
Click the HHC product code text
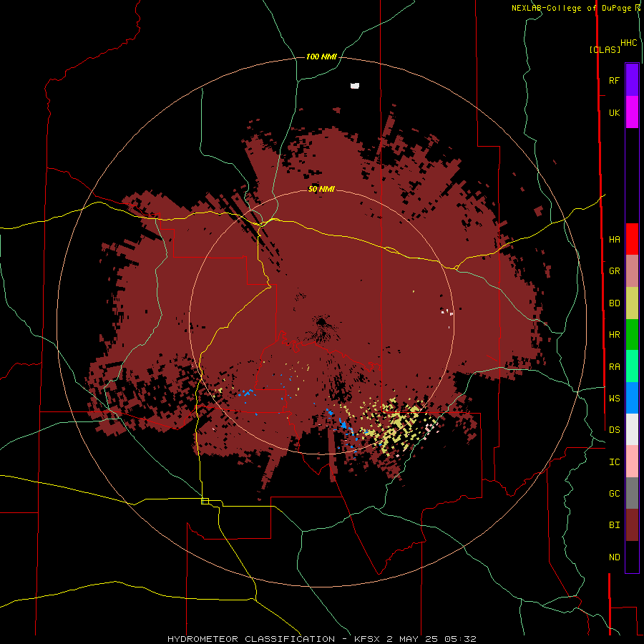click(x=628, y=43)
